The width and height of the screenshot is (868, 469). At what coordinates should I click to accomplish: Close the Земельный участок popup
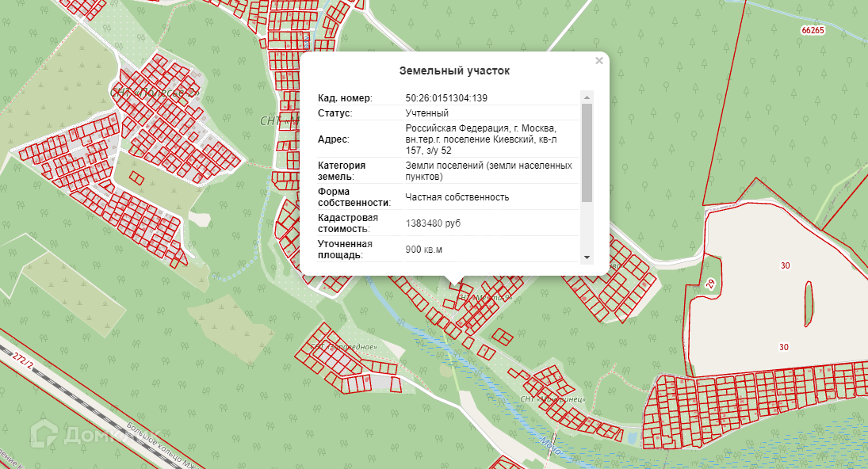coord(599,61)
